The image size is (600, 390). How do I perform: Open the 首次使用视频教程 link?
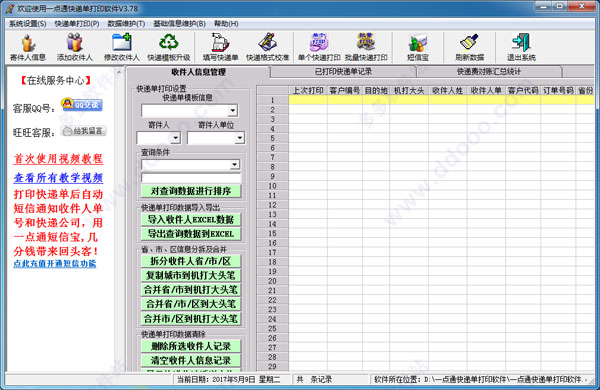[x=58, y=159]
